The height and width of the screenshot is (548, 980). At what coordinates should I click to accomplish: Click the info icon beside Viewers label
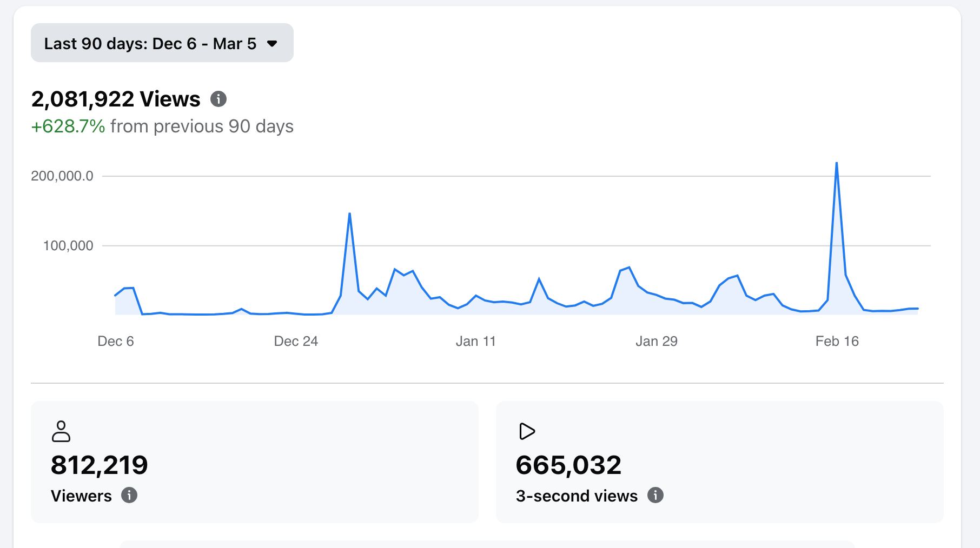(x=129, y=495)
